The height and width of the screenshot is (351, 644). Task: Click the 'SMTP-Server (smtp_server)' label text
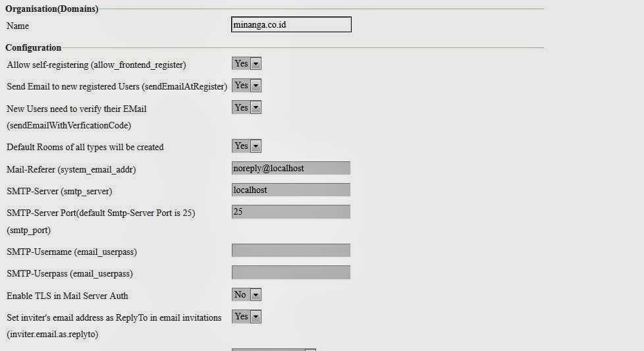pos(59,191)
